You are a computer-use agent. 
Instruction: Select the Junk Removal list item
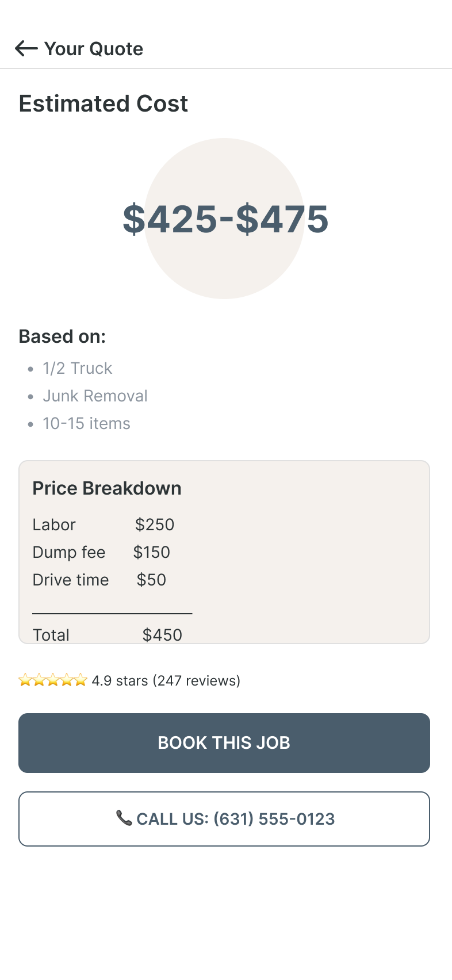pyautogui.click(x=95, y=396)
